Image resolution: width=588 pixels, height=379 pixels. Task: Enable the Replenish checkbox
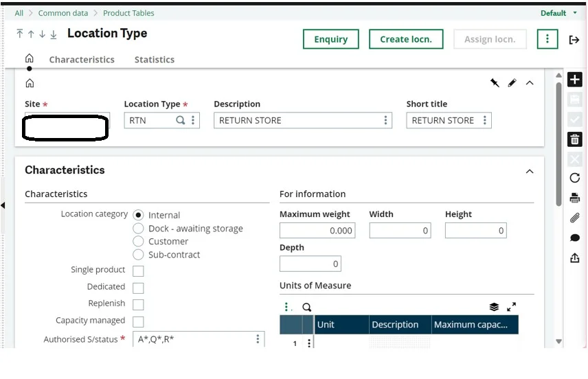pyautogui.click(x=138, y=304)
